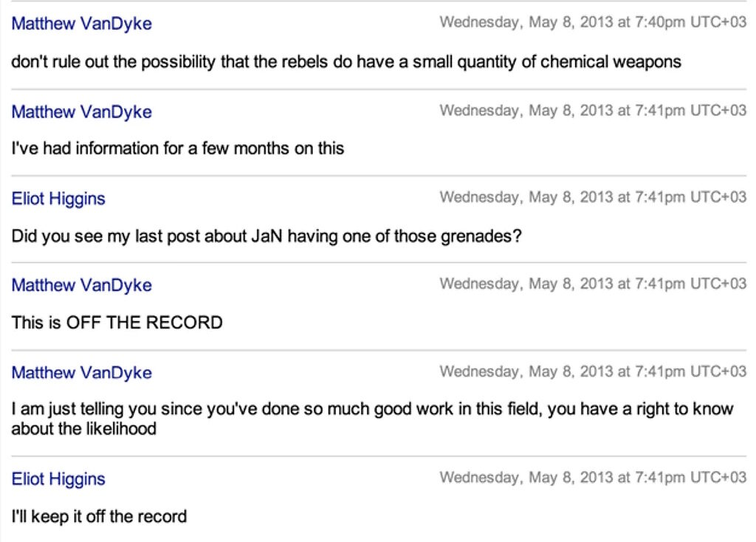
Task: Click "I've had information for a few months" text
Action: coord(177,148)
